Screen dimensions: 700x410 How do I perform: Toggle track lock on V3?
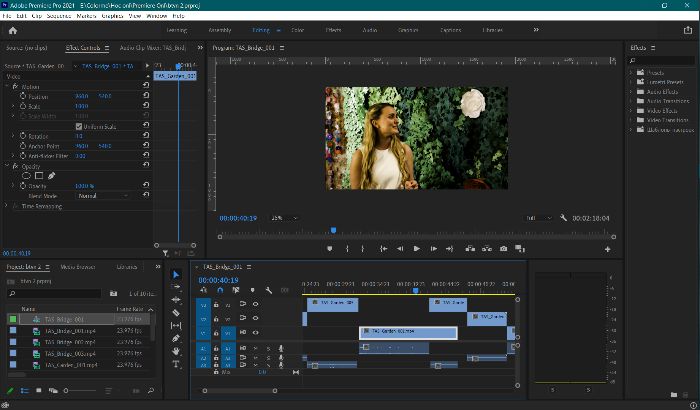click(x=216, y=304)
